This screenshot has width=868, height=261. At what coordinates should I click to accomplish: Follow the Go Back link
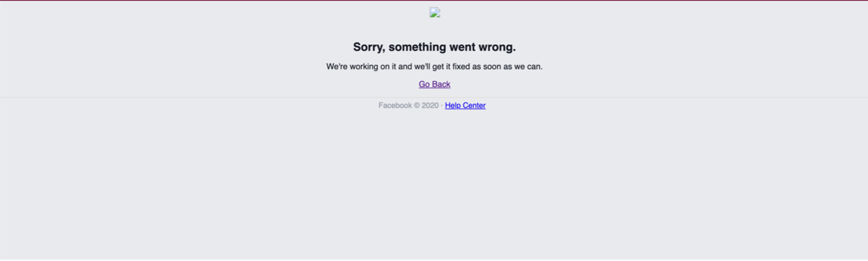(x=435, y=84)
